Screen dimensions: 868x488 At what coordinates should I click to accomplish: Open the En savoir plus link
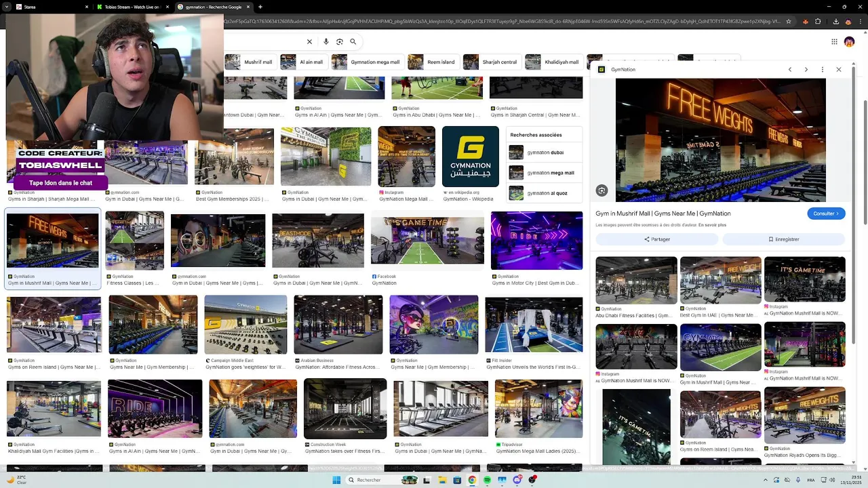(712, 225)
